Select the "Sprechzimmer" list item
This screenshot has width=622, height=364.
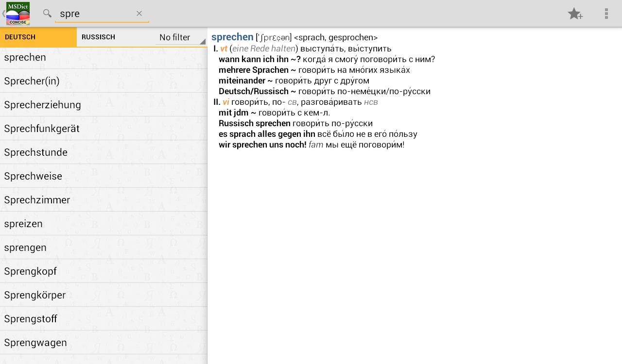tap(104, 200)
